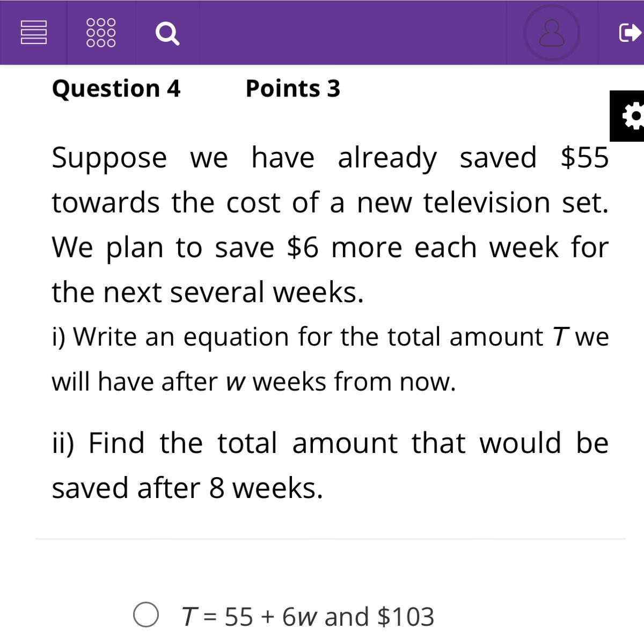The image size is (644, 644).
Task: Click the 'saved after 8 weeks.' line
Action: (x=187, y=488)
